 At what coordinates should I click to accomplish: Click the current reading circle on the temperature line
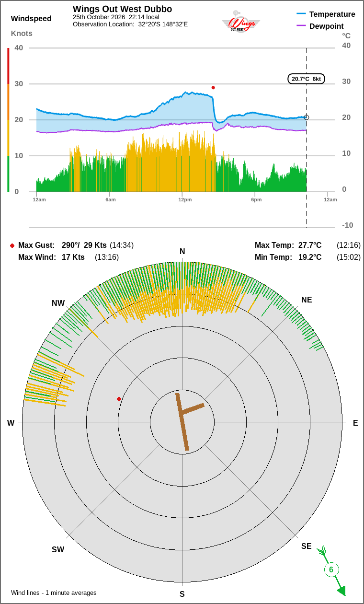tap(307, 117)
